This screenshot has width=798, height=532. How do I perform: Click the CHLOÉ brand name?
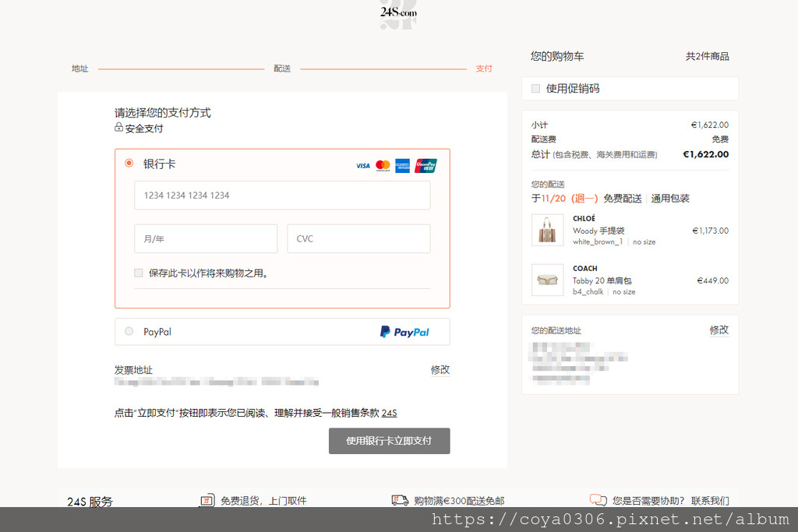pyautogui.click(x=584, y=218)
